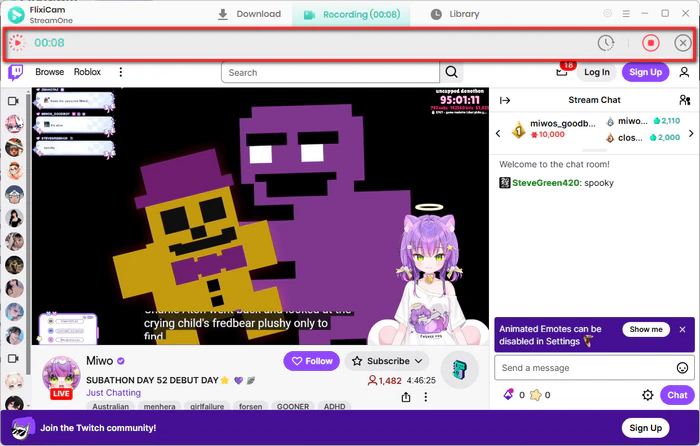Image resolution: width=700 pixels, height=446 pixels.
Task: Open the scheduled recording timer icon
Action: pyautogui.click(x=606, y=43)
